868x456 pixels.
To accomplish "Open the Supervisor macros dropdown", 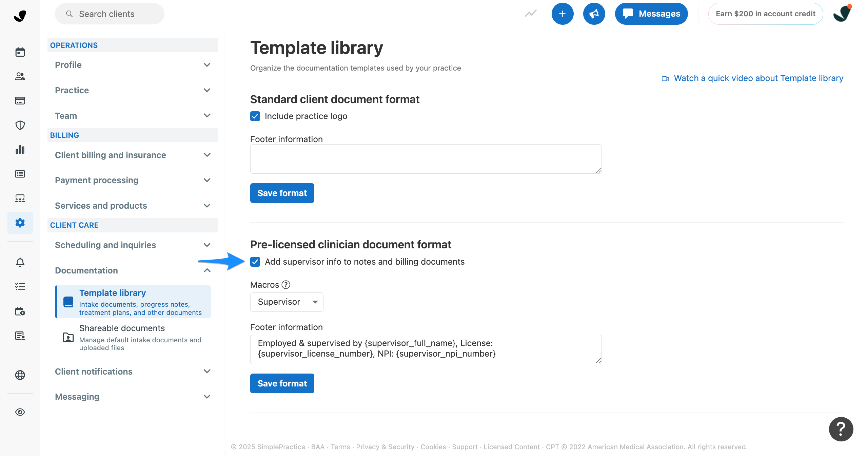I will pyautogui.click(x=287, y=302).
